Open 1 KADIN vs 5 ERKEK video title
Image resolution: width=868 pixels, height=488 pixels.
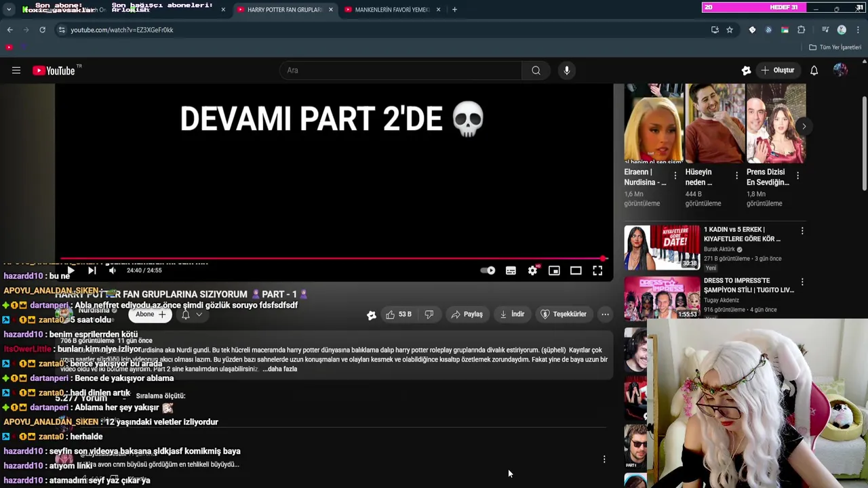743,234
